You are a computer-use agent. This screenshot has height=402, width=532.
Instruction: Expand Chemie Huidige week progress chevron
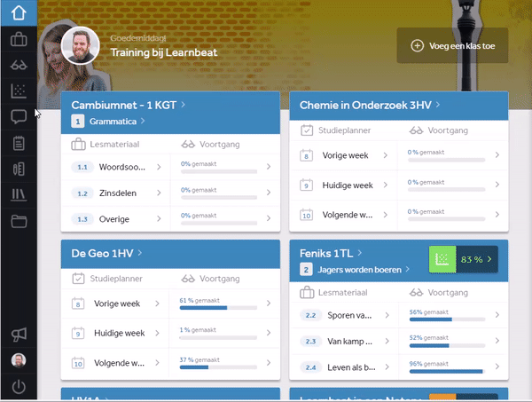(497, 185)
